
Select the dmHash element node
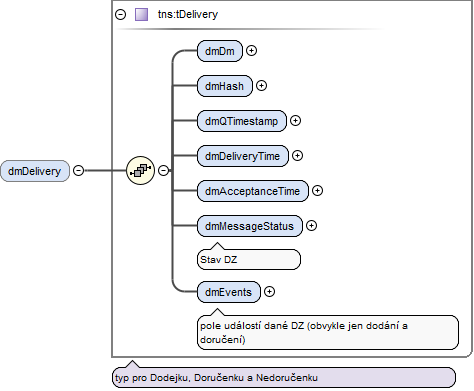[225, 86]
